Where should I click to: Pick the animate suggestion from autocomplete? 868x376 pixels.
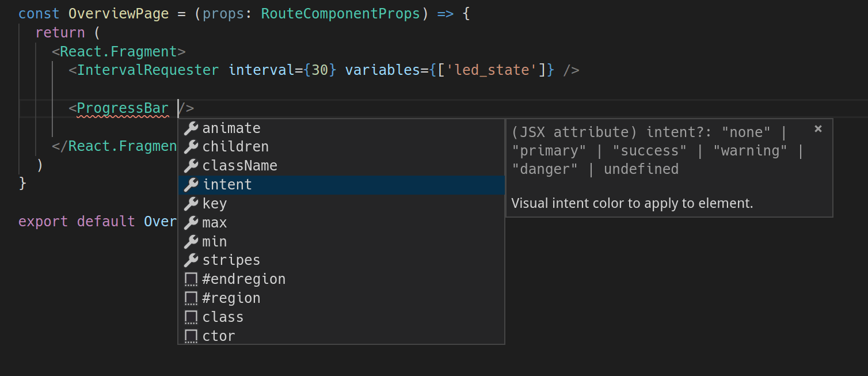tap(231, 128)
